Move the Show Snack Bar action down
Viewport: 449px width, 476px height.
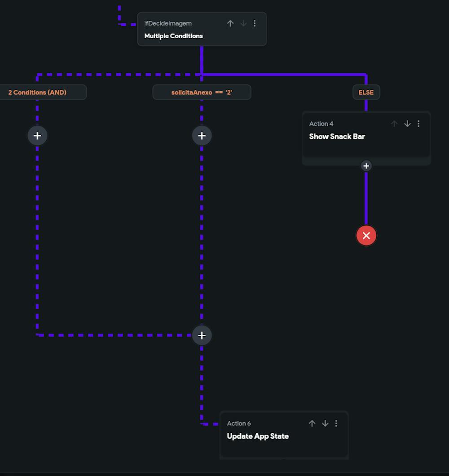pos(407,124)
